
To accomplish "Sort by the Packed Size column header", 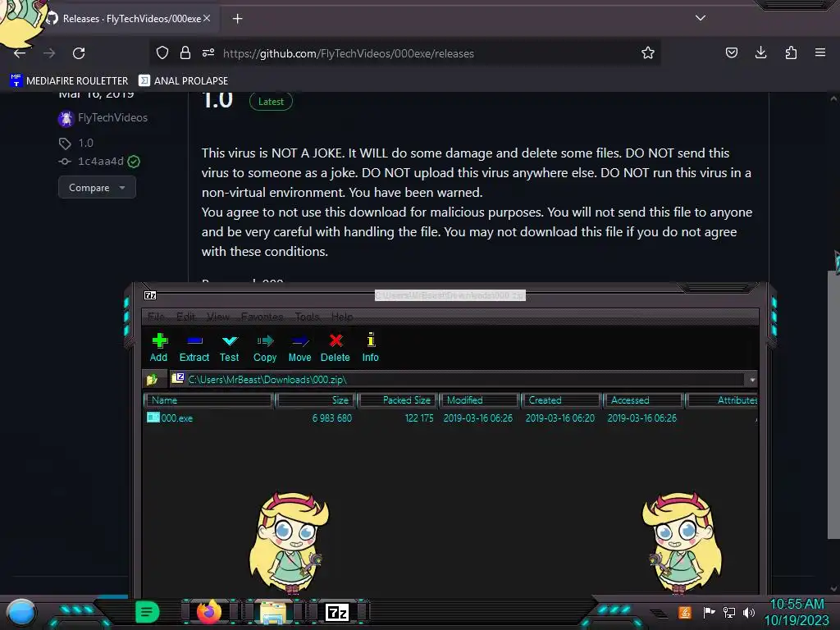I will click(398, 400).
